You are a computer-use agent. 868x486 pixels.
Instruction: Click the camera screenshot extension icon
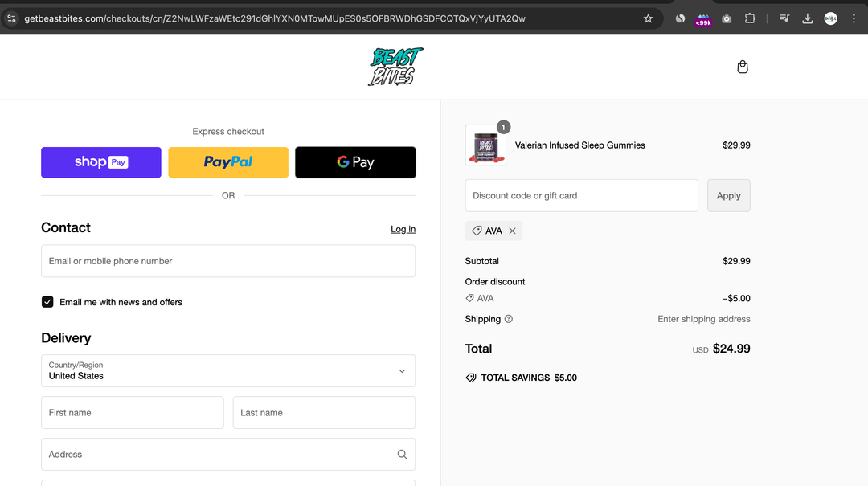point(727,18)
